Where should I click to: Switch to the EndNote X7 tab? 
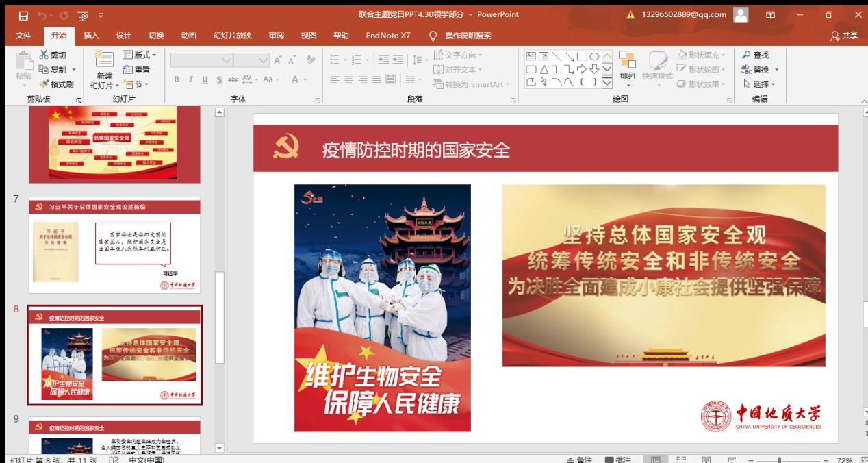[388, 36]
